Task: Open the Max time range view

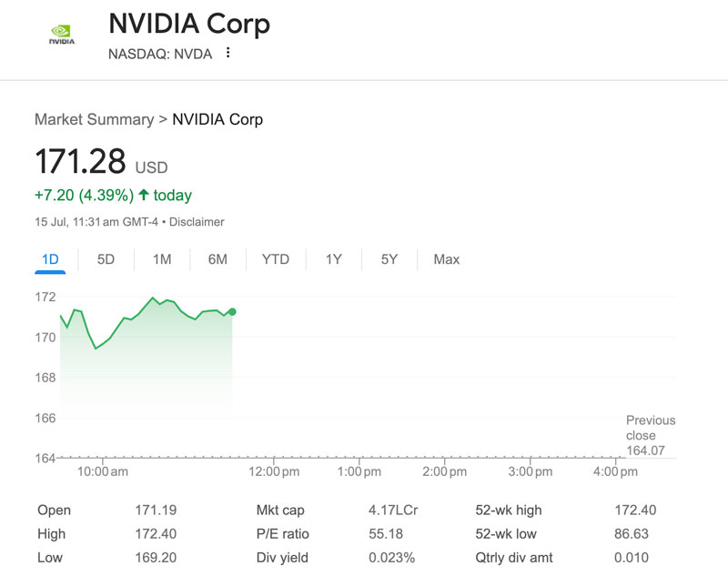Action: click(x=445, y=259)
